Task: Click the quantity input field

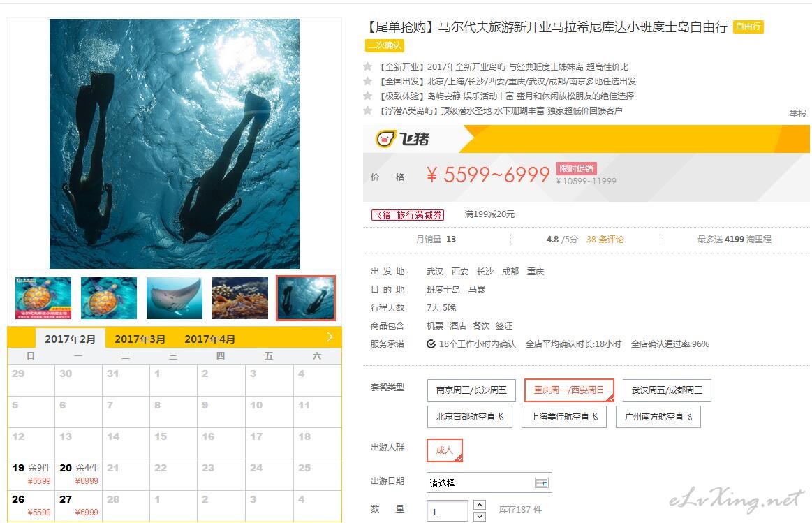Action: click(x=448, y=510)
